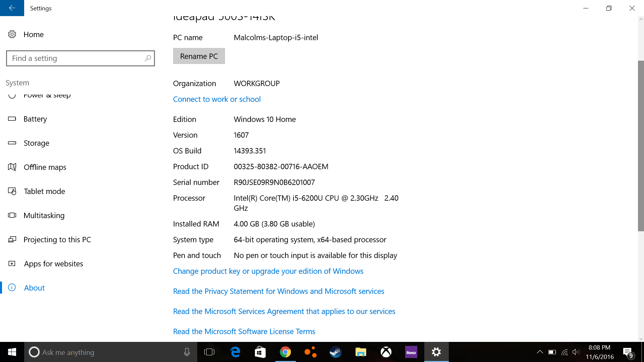Open the Xbox app on the taskbar
This screenshot has height=362, width=644.
click(x=386, y=352)
